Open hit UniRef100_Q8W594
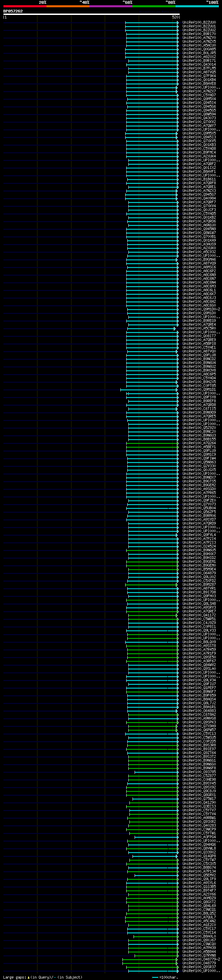Image resolution: width=222 pixels, height=980 pixels. tap(199, 114)
